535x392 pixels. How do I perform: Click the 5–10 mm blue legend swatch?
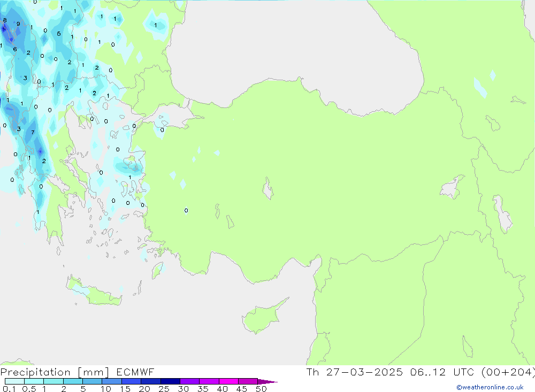pos(92,381)
